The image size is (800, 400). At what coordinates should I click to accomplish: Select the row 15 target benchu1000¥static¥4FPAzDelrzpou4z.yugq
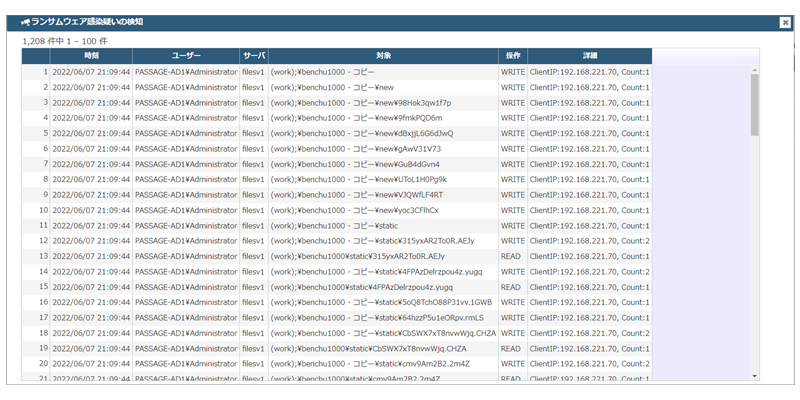(x=361, y=287)
